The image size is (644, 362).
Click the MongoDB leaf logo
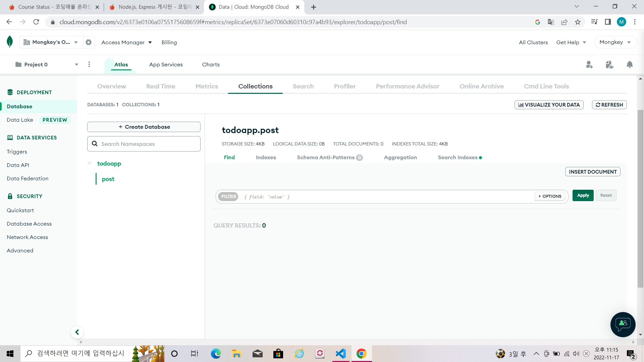pos(10,42)
